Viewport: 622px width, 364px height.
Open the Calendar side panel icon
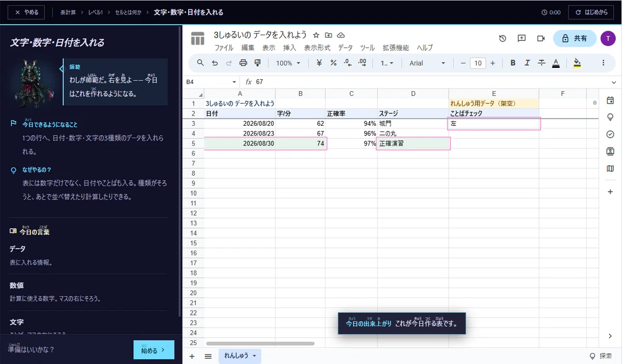pyautogui.click(x=610, y=100)
